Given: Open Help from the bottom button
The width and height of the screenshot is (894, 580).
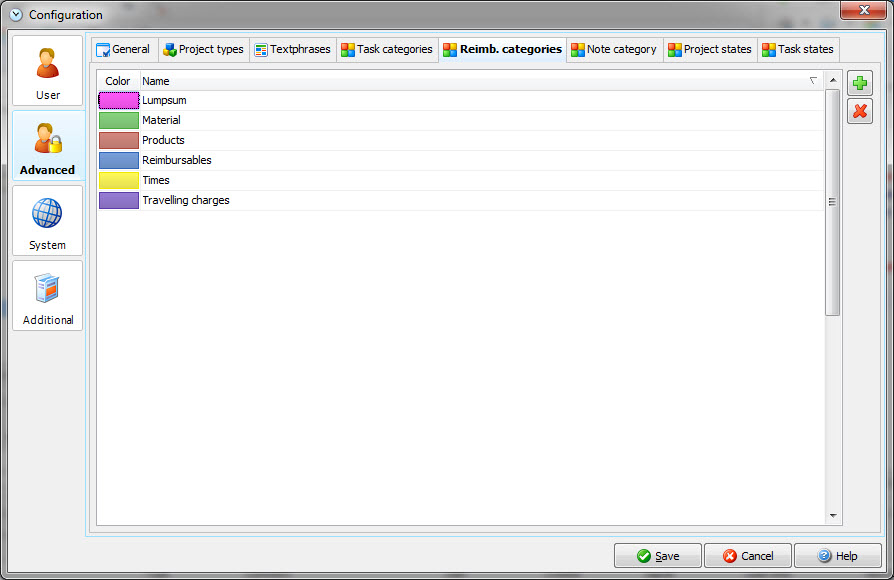Looking at the screenshot, I should point(837,556).
